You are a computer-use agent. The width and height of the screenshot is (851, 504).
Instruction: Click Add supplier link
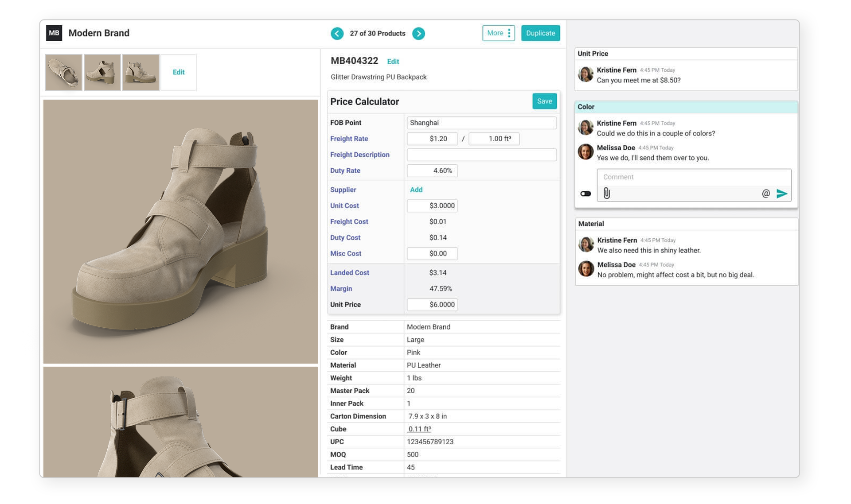click(x=416, y=190)
